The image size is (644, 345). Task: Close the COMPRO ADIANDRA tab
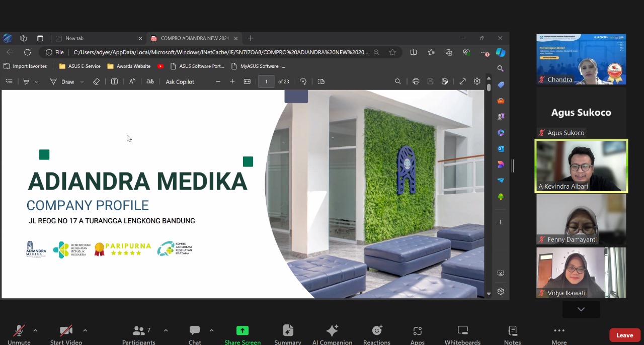click(236, 38)
